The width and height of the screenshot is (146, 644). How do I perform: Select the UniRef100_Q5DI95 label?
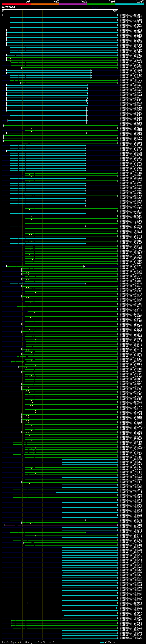[131, 82]
